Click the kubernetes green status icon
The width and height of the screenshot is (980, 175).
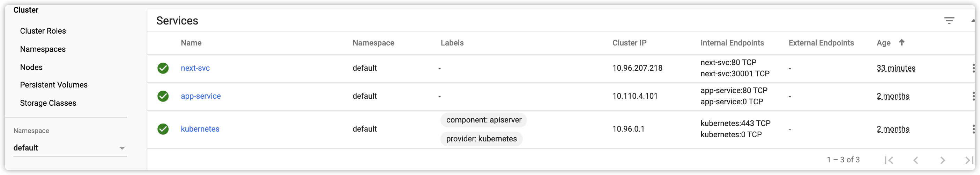click(163, 129)
